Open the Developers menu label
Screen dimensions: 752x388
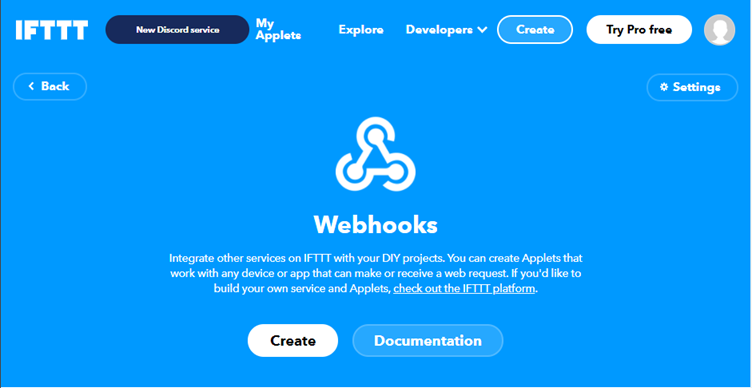click(x=439, y=30)
